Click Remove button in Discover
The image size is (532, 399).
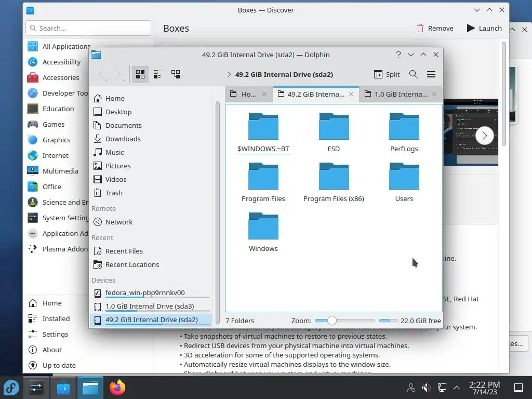[435, 28]
